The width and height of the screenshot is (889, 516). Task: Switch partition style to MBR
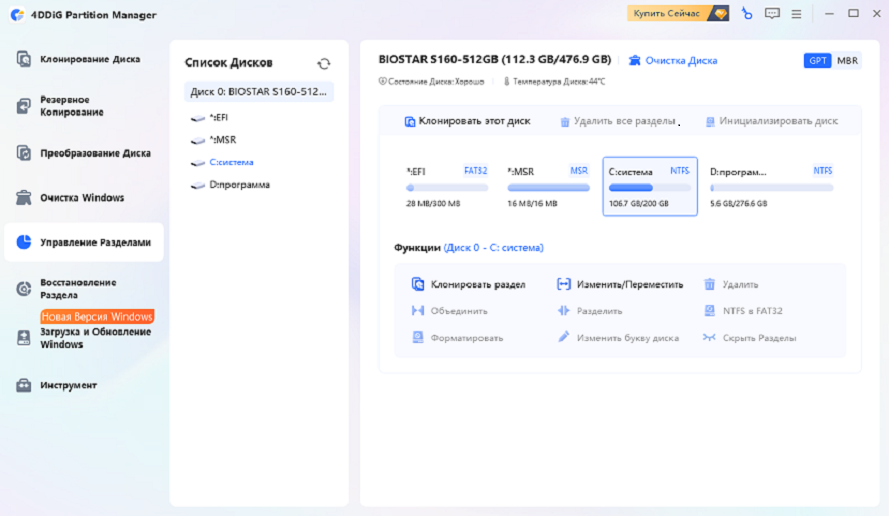[x=847, y=61]
